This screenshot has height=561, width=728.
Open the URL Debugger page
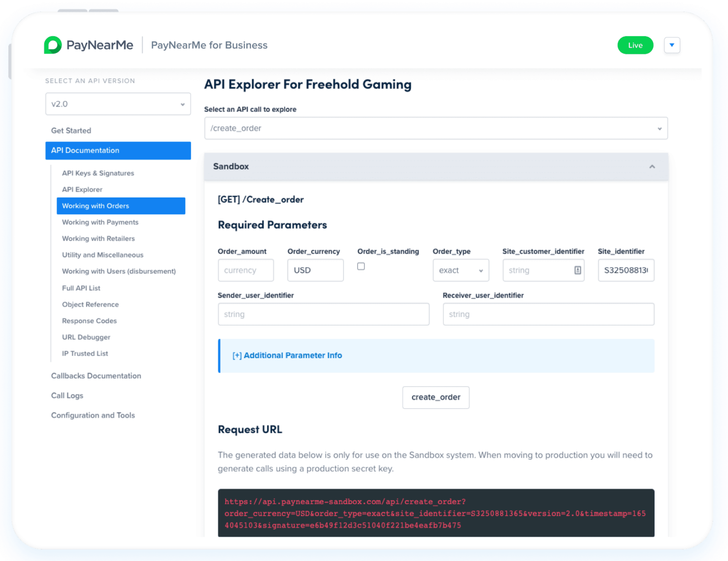tap(86, 337)
